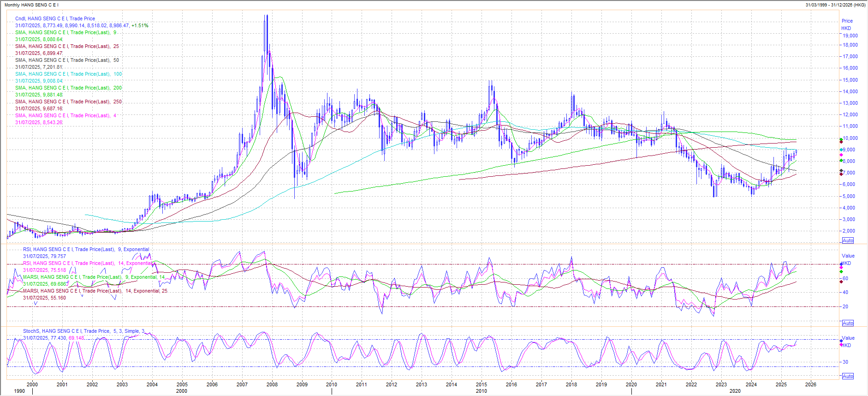Image resolution: width=868 pixels, height=396 pixels.
Task: Click the 2008 year label on time axis
Action: (x=272, y=384)
